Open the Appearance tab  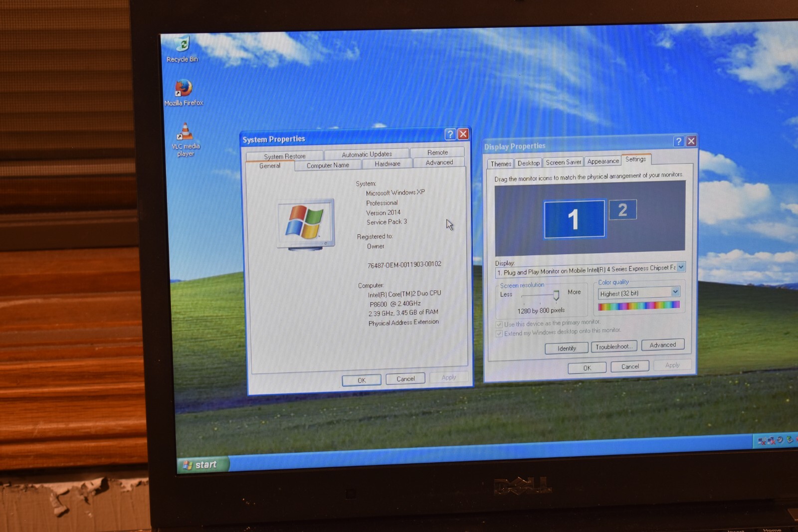603,161
